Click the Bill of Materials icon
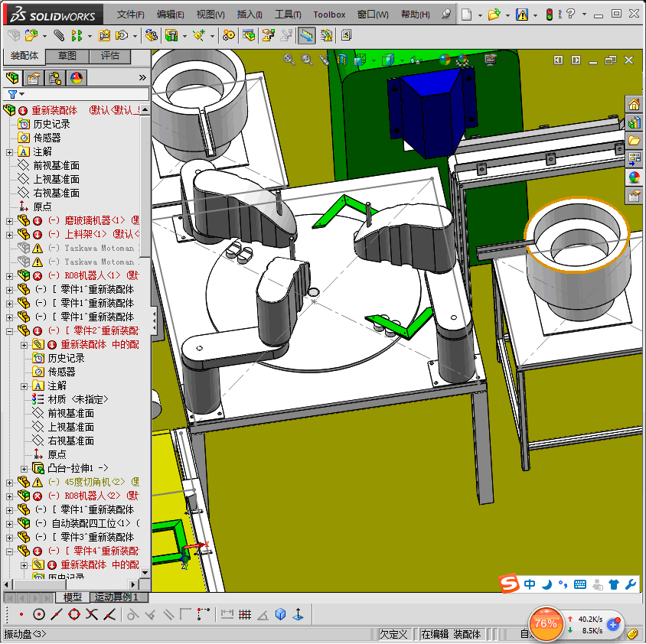Image resolution: width=646 pixels, height=644 pixels. pyautogui.click(x=249, y=35)
